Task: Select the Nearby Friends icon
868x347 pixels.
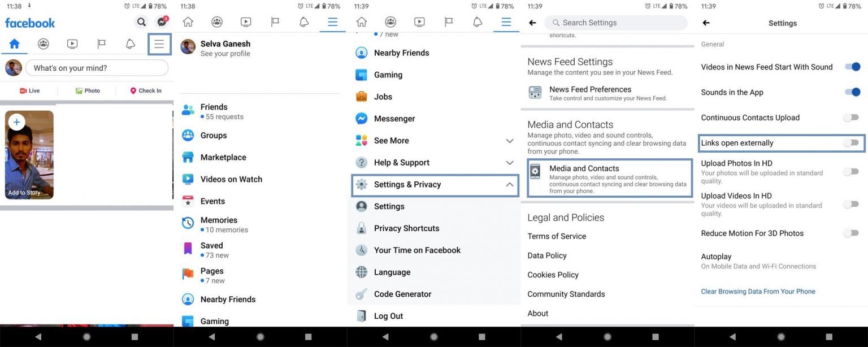Action: coord(362,53)
